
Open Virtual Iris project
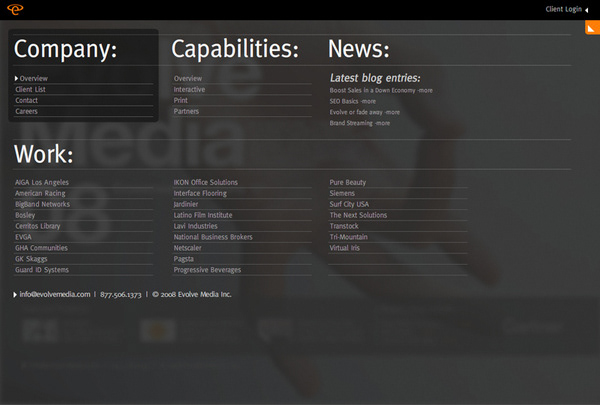tap(344, 248)
